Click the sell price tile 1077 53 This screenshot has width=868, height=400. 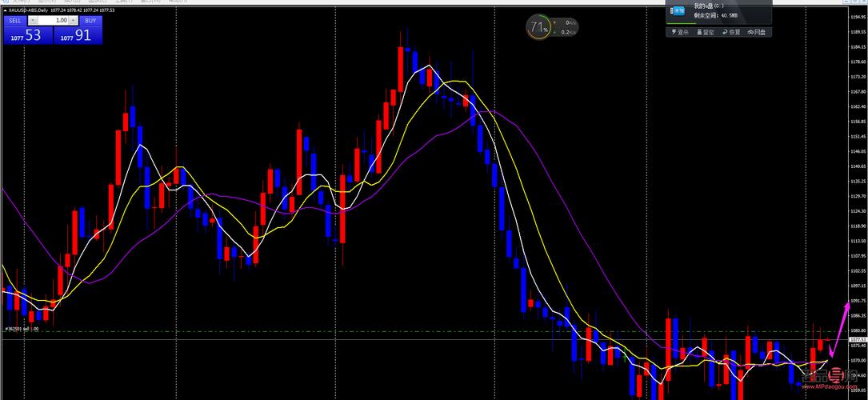click(x=28, y=35)
